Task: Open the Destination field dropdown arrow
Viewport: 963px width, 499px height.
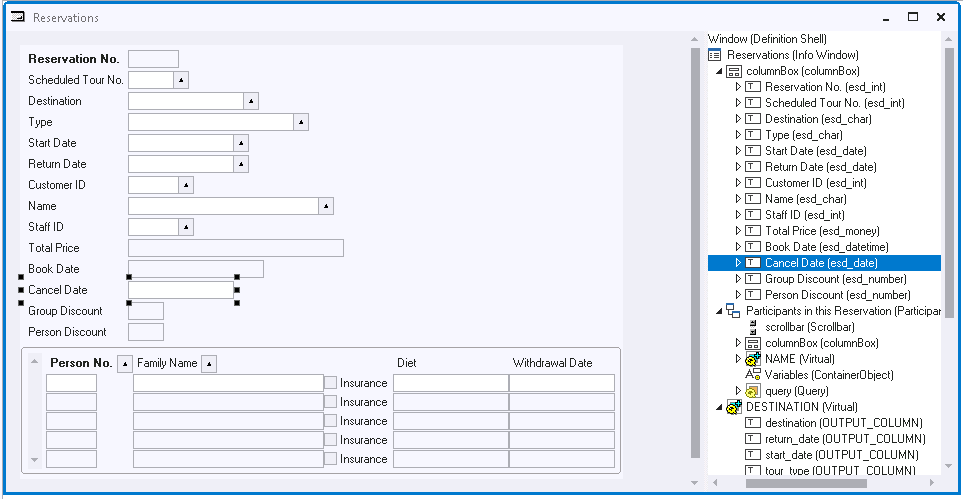Action: [251, 101]
